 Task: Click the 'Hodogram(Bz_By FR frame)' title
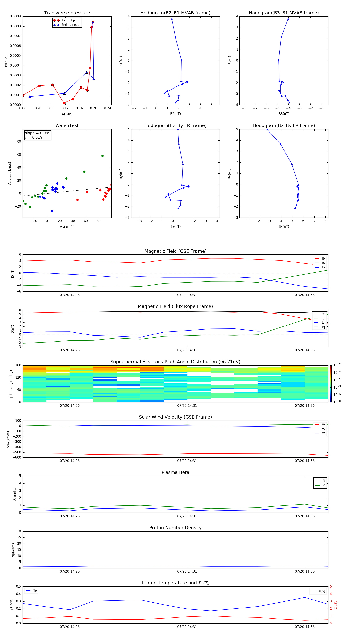pyautogui.click(x=175, y=125)
